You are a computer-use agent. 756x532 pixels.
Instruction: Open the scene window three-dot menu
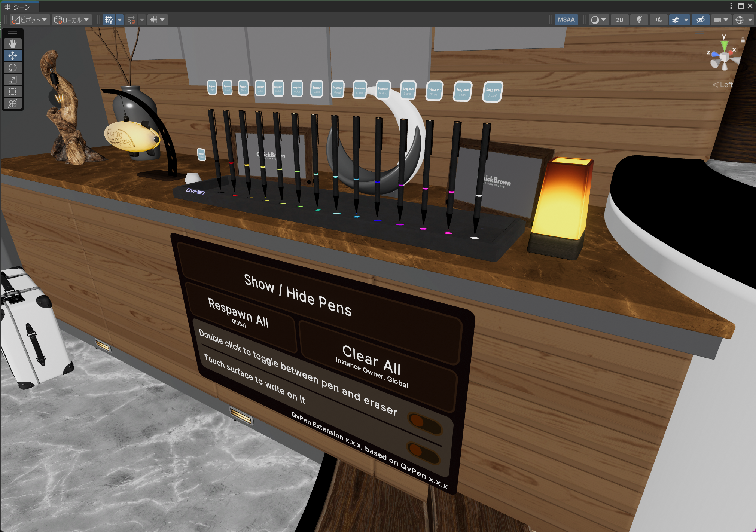pos(731,6)
